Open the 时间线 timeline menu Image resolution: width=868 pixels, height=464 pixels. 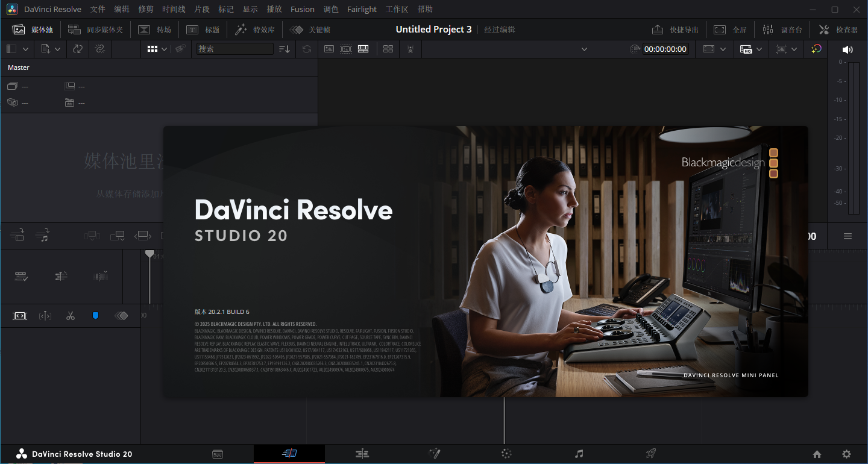click(x=174, y=9)
